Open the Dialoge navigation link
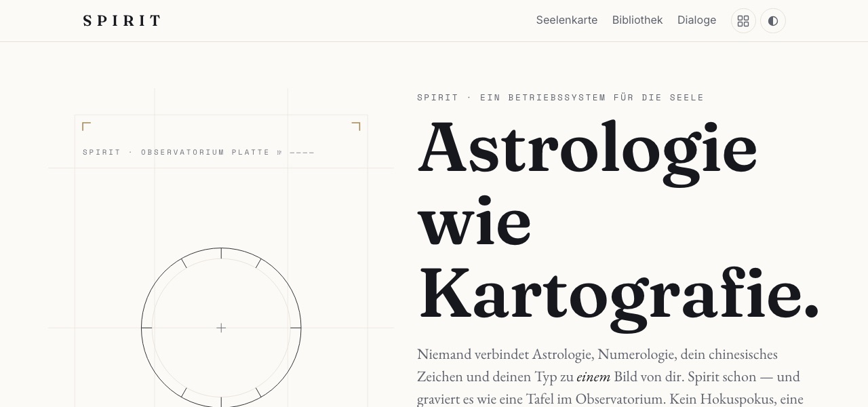 click(x=696, y=20)
